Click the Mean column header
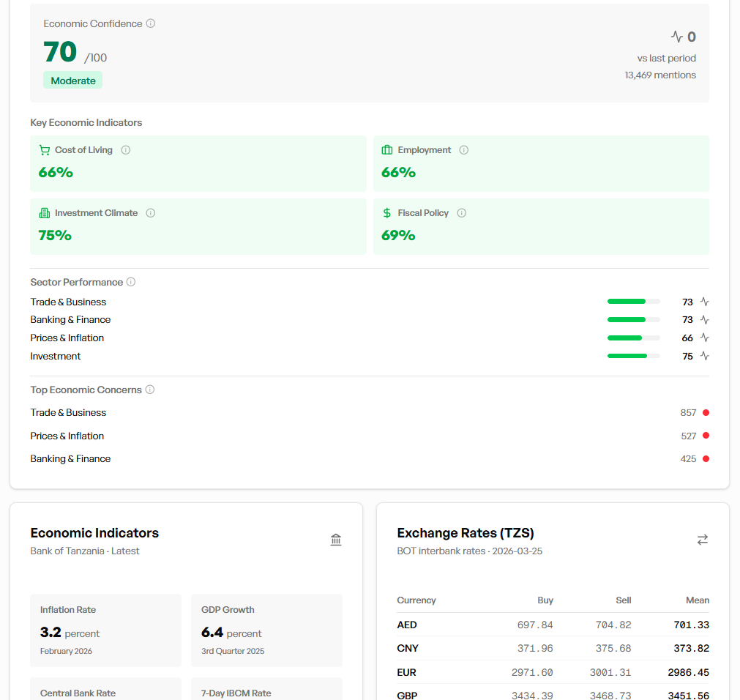Viewport: 740px width, 700px height. 698,600
